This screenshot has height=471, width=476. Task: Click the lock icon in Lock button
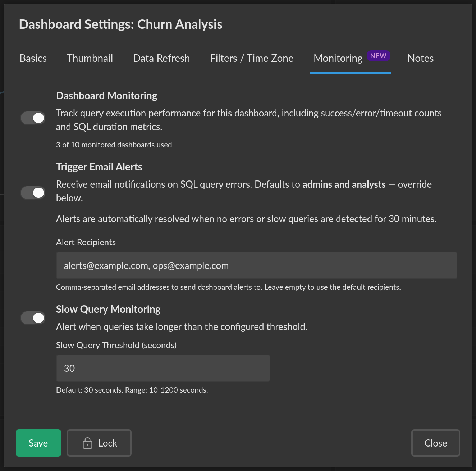[87, 443]
